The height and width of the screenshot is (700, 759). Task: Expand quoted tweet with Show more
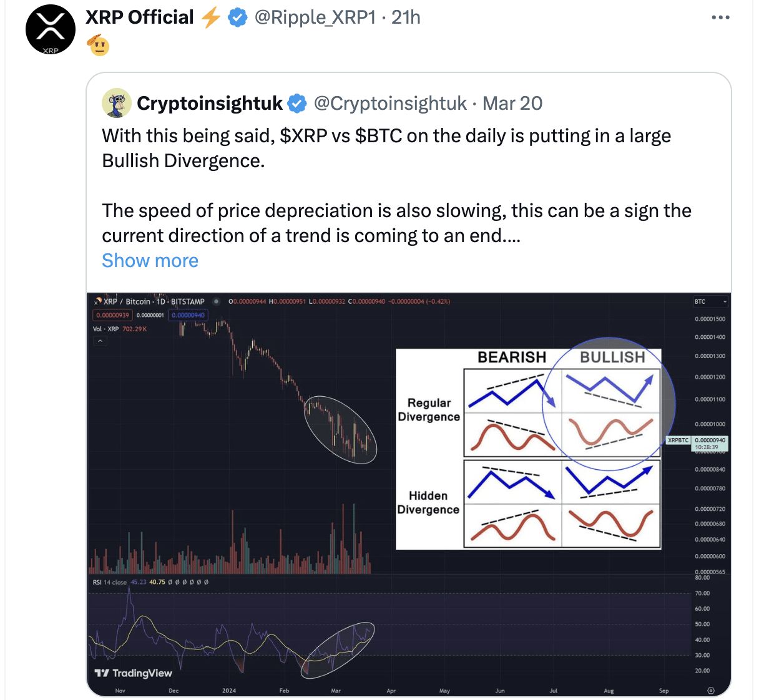[x=150, y=261]
